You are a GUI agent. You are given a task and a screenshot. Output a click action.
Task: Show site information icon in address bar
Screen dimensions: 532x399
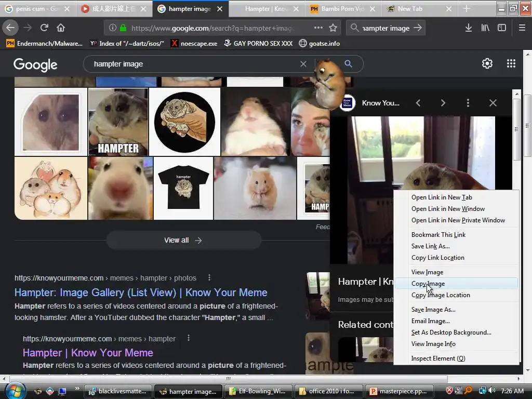pos(113,28)
